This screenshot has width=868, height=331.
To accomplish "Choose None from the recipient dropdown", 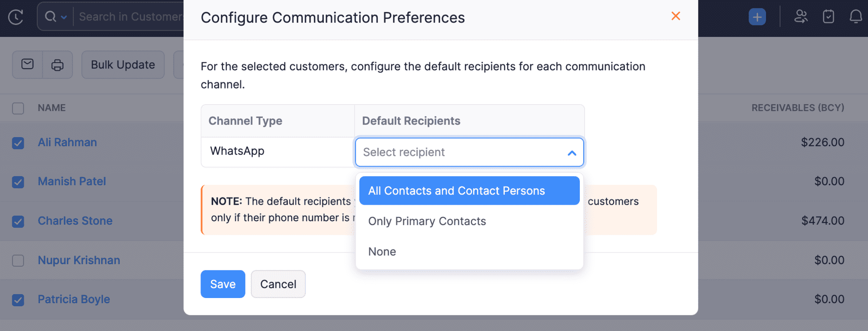I will tap(381, 252).
